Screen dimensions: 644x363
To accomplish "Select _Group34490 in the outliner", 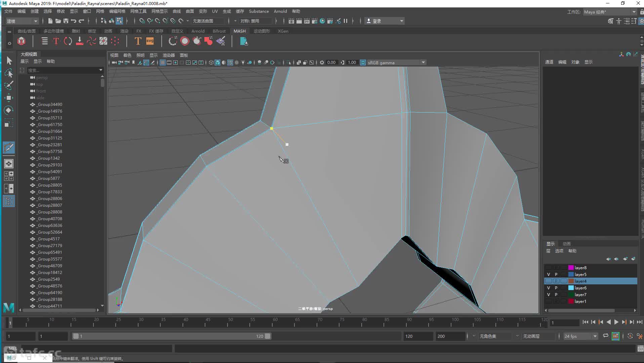I will [49, 104].
